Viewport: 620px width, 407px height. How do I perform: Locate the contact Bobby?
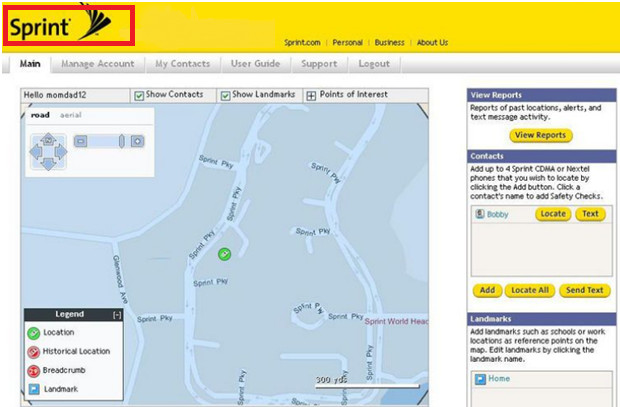pyautogui.click(x=553, y=214)
